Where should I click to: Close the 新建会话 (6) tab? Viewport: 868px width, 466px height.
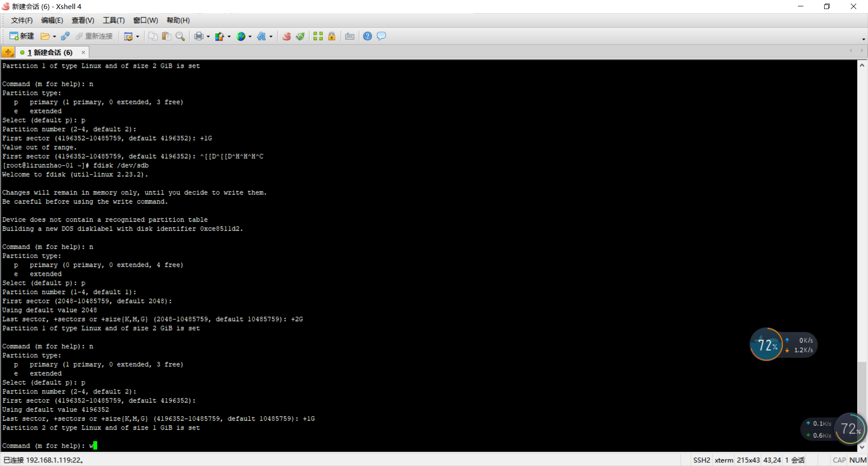pos(83,52)
